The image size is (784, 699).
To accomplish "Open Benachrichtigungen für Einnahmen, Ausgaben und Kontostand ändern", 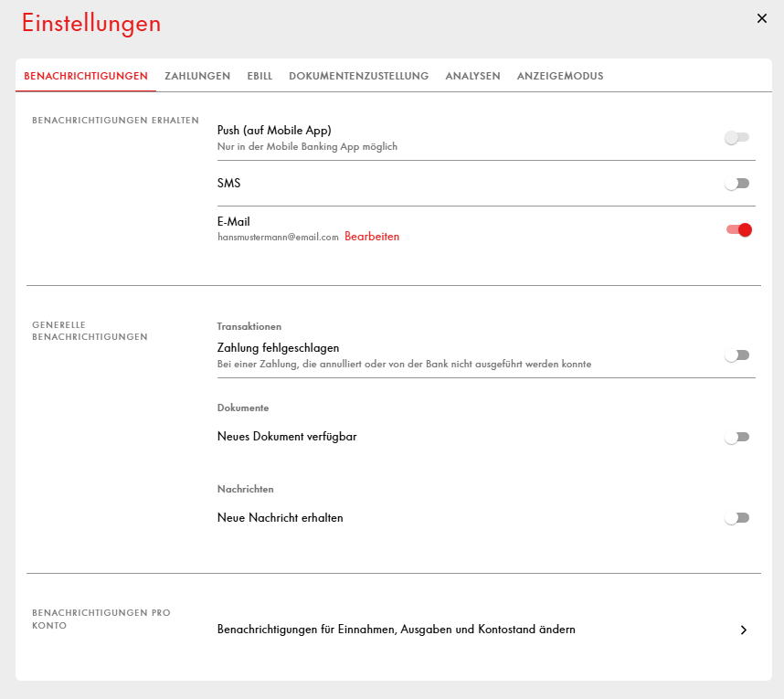I will (x=396, y=630).
